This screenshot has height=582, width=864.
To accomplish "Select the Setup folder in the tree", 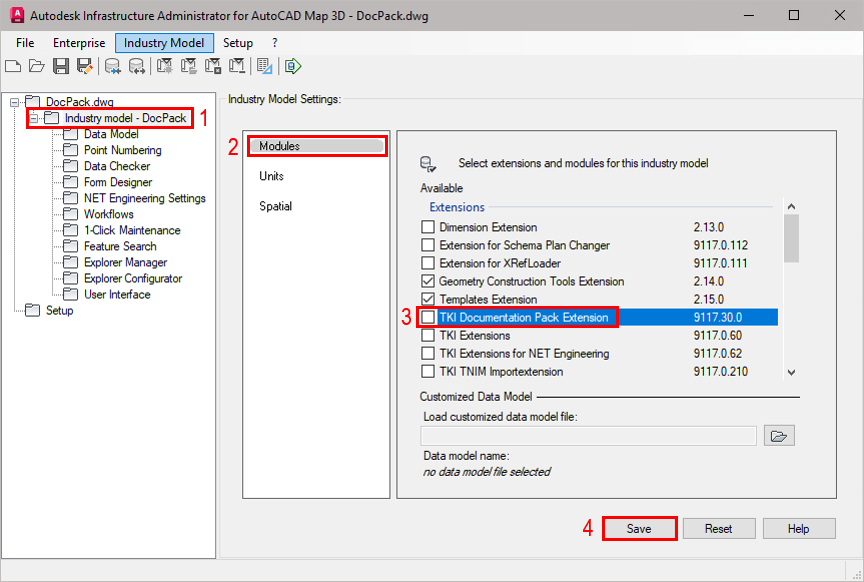I will 60,310.
